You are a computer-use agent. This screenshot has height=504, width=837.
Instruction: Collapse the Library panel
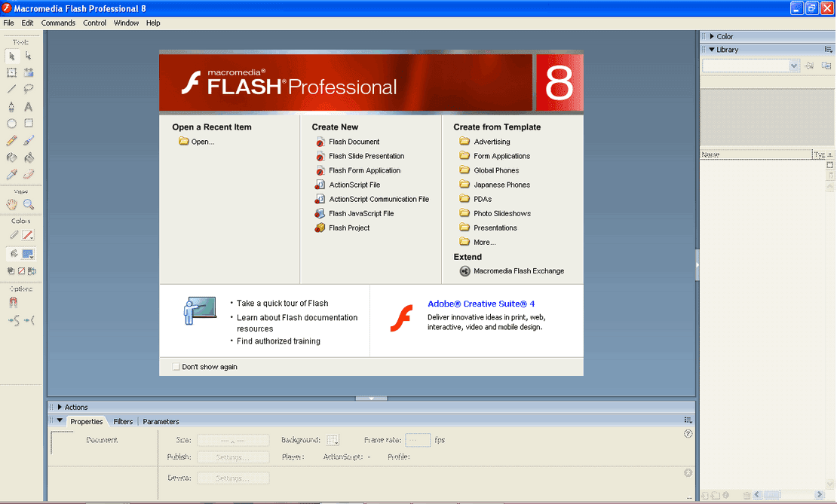coord(712,49)
